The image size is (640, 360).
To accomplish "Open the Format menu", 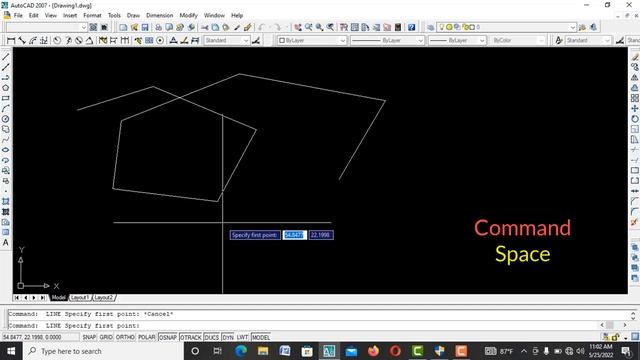I will tap(92, 15).
